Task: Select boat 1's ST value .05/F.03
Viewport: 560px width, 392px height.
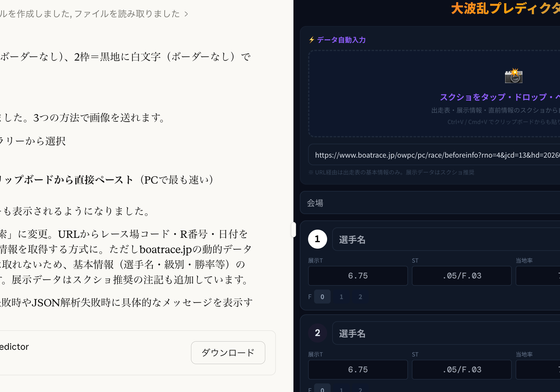Action: (x=462, y=276)
